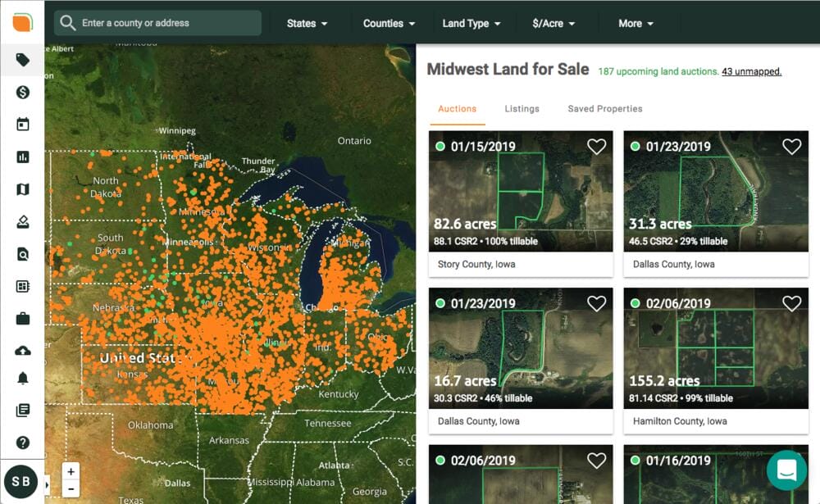Viewport: 820px width, 504px height.
Task: Save the 31.3 acres Dallas County auction
Action: coord(792,146)
